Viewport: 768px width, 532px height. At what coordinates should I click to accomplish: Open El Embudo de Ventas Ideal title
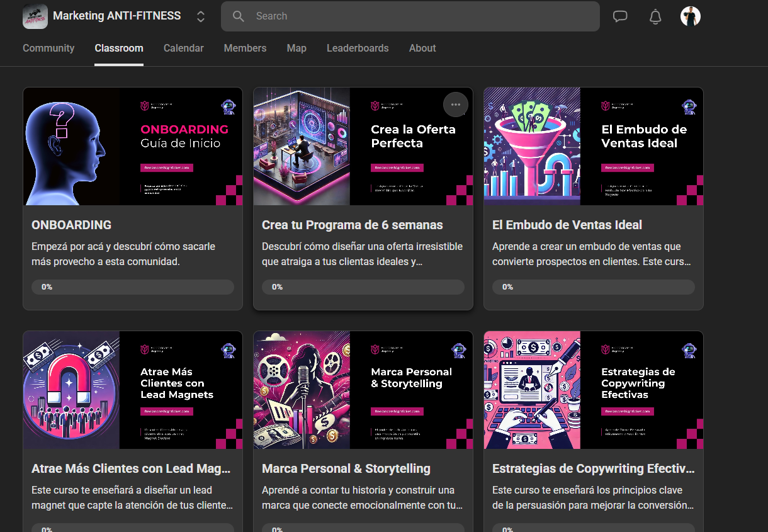pos(567,225)
